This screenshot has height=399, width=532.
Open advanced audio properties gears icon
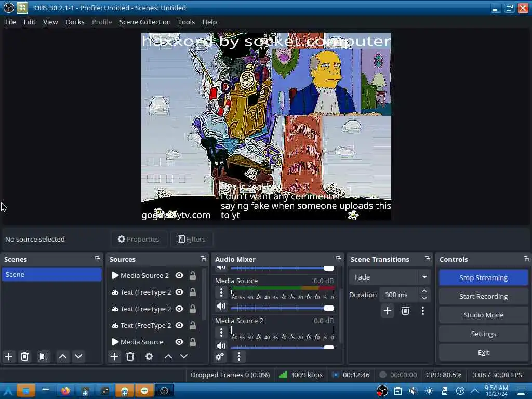coord(220,356)
